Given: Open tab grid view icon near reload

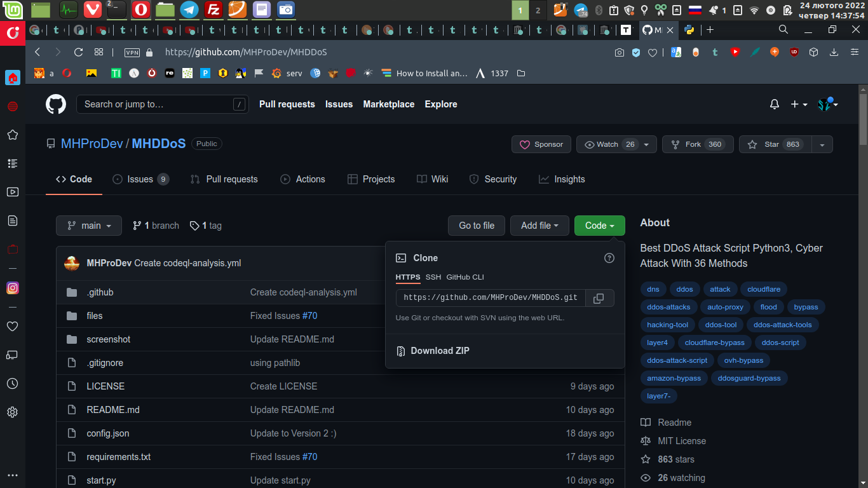Looking at the screenshot, I should (98, 53).
